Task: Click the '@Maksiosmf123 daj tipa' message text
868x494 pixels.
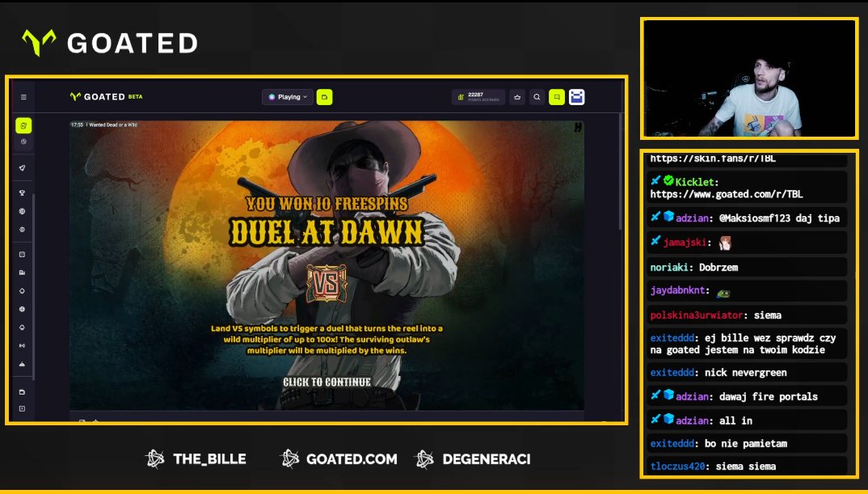Action: click(779, 218)
